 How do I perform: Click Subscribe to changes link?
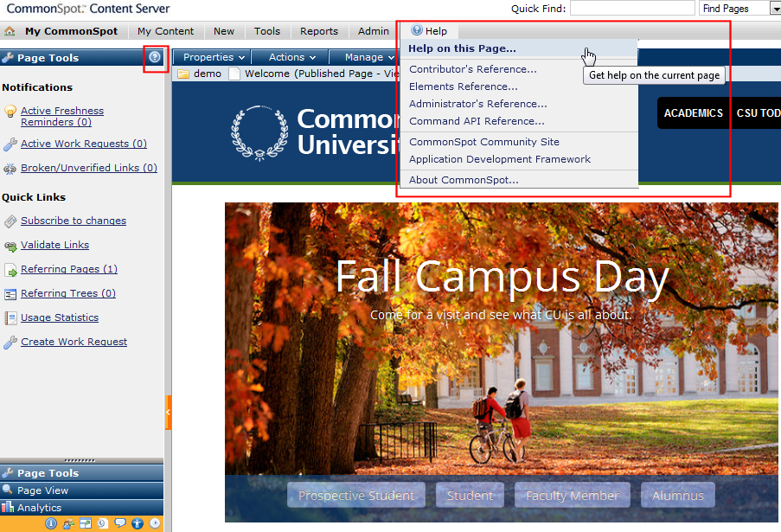(74, 221)
